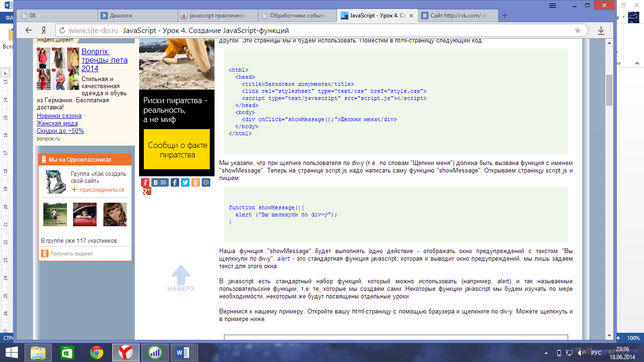Open the clock showing 23:36

click(622, 349)
